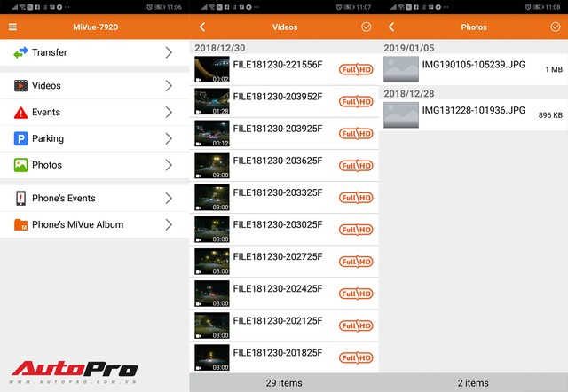Click the blue Parking P icon
This screenshot has height=392, width=568.
point(20,138)
